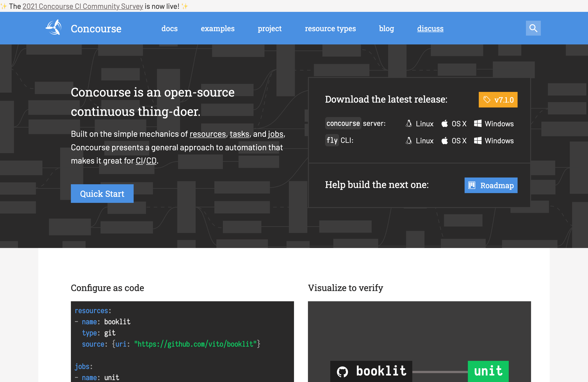Follow the resources link in description
The image size is (588, 382).
click(x=208, y=134)
